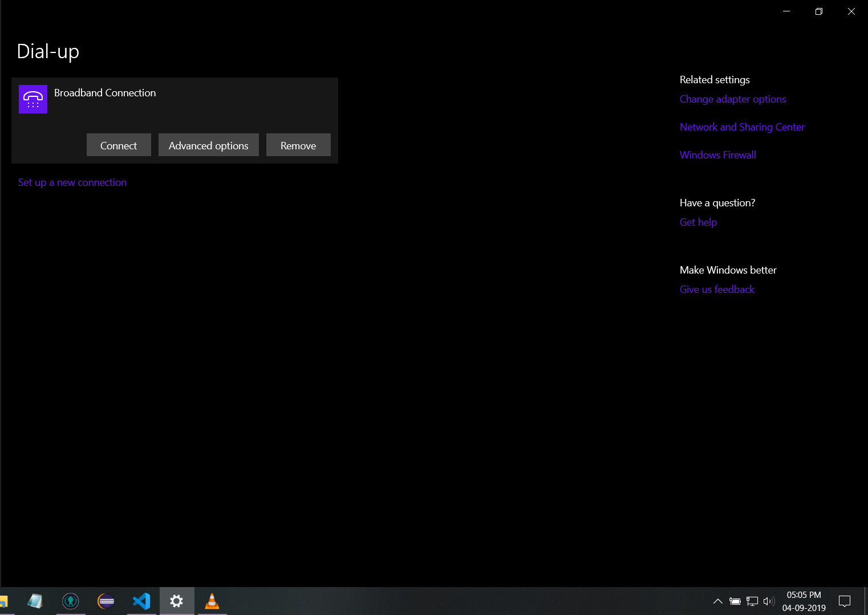Open Windows Firewall link
The image size is (868, 615).
tap(718, 155)
